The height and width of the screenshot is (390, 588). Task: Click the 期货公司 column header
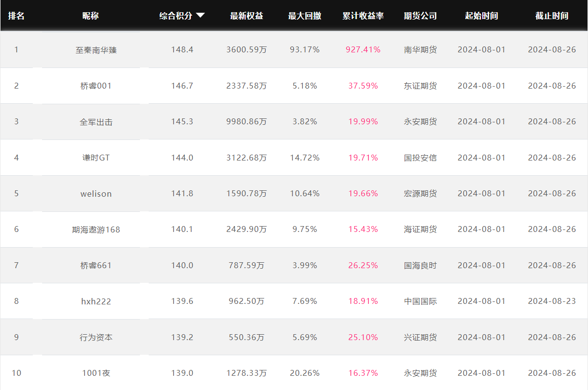tap(420, 16)
